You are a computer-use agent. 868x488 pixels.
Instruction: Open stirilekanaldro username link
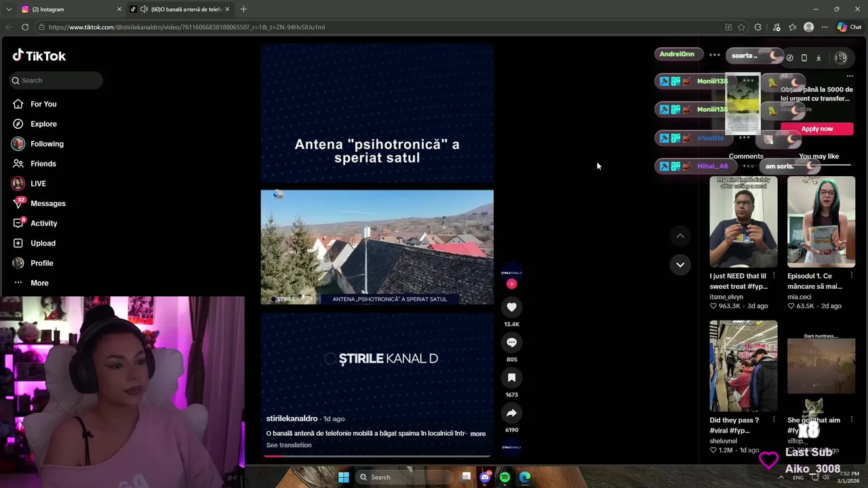(292, 419)
